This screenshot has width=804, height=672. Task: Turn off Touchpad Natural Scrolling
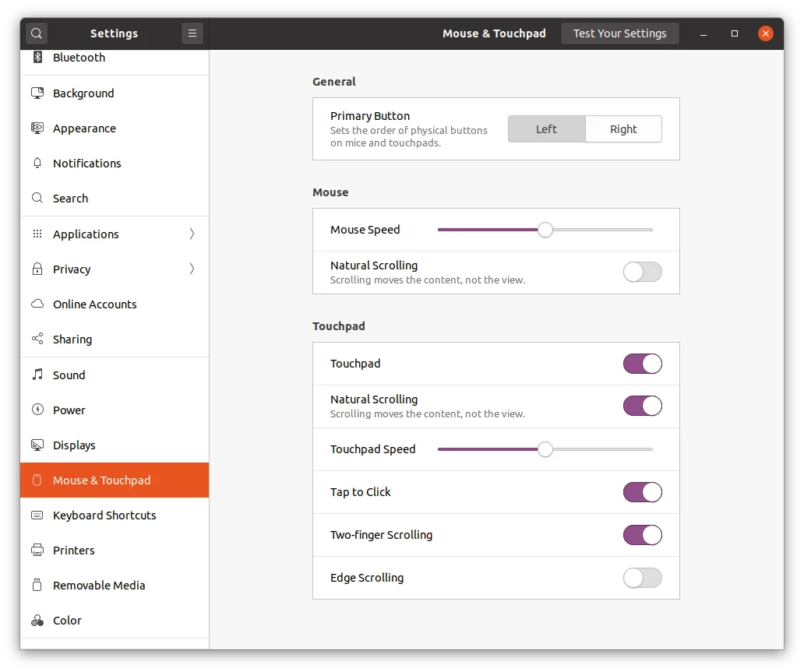[x=643, y=406]
